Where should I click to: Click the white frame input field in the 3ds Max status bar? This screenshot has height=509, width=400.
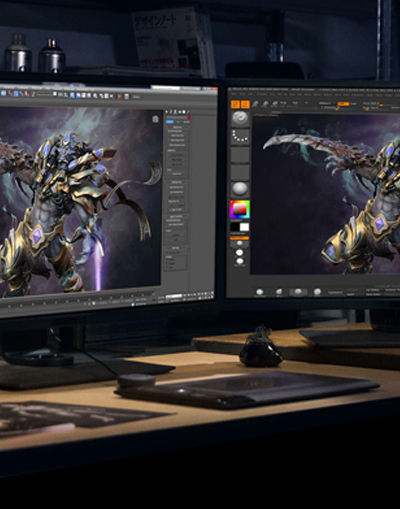(174, 296)
